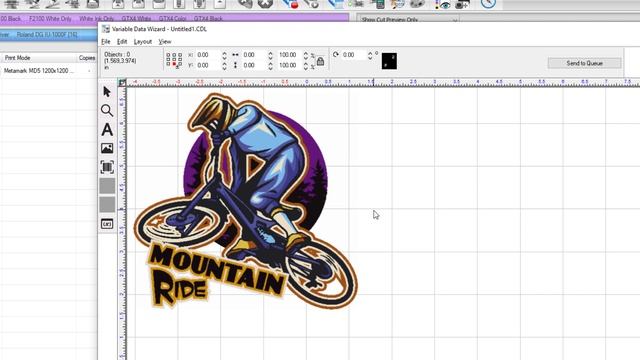Switch to F2100 White Only tab
The image size is (640, 360).
(x=50, y=18)
